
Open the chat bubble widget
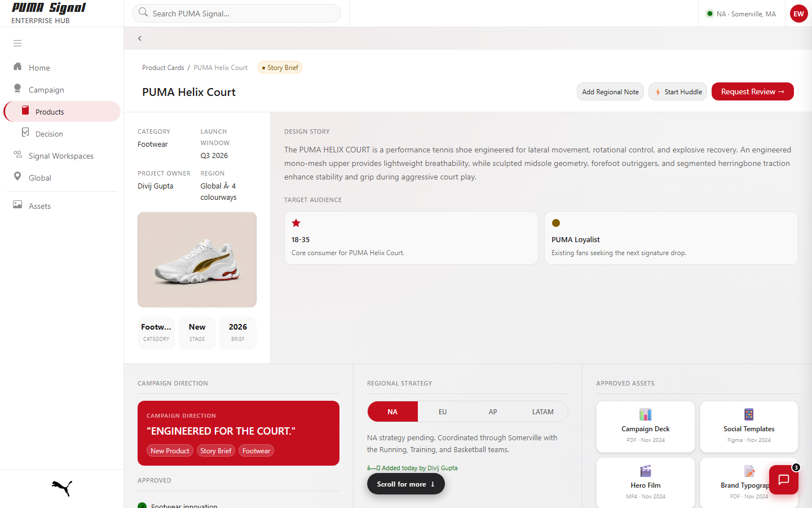point(784,480)
